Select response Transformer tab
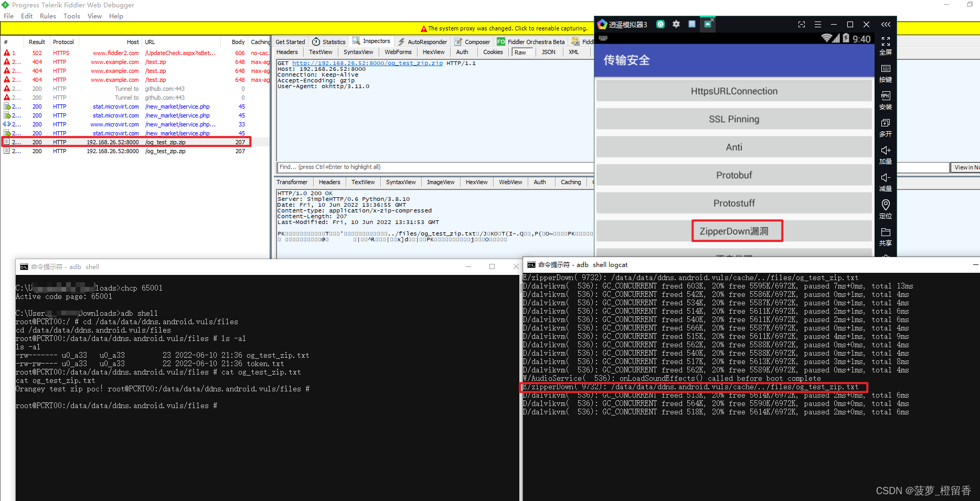The image size is (980, 501). pyautogui.click(x=292, y=182)
